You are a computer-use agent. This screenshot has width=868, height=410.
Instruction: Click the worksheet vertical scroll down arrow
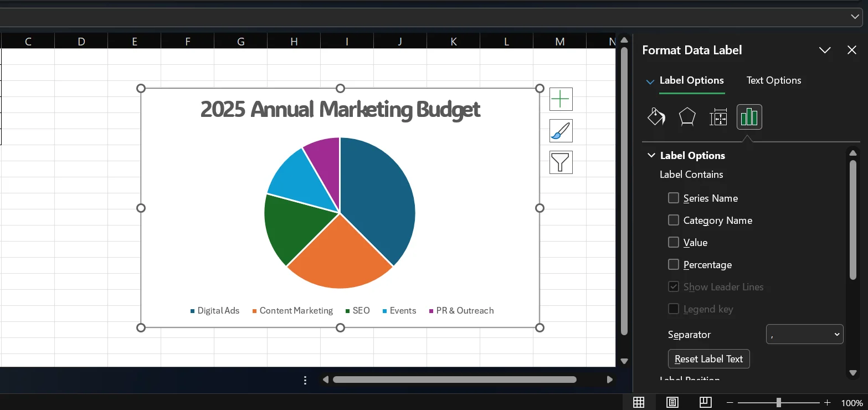(x=624, y=361)
